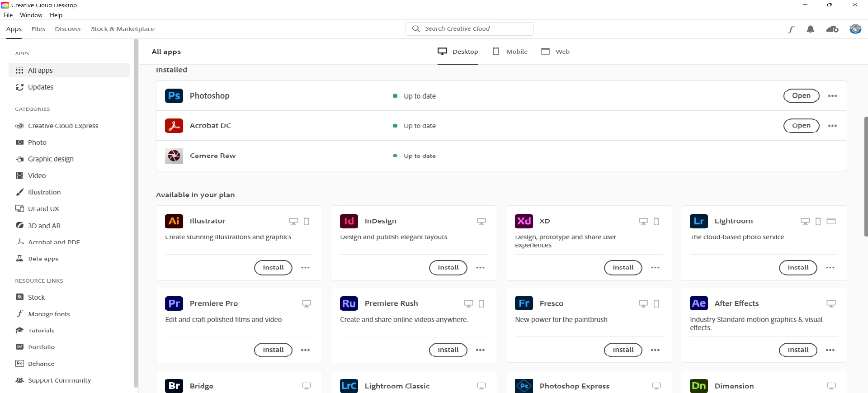
Task: Switch to the Mobile tab
Action: coord(510,52)
